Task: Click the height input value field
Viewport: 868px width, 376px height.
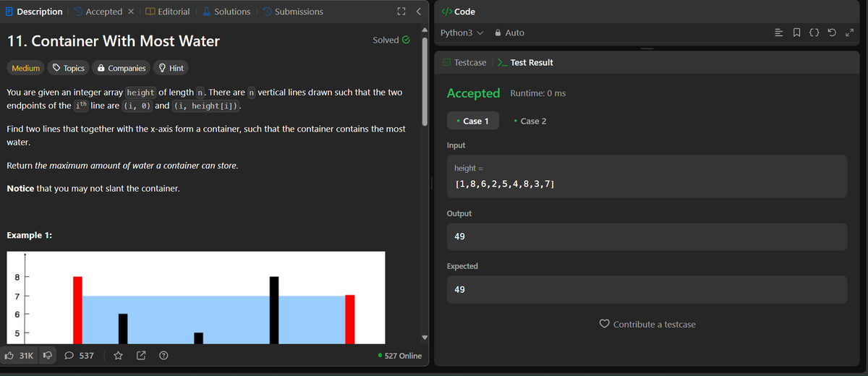Action: [647, 176]
